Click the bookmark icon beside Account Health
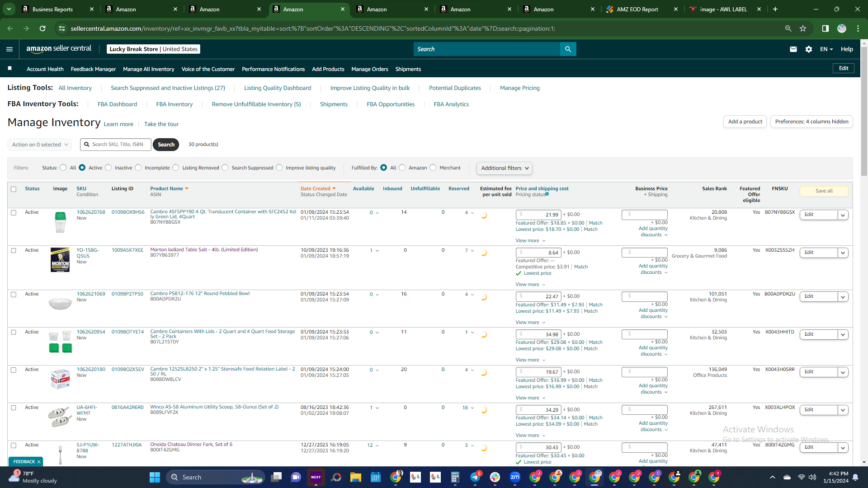Screen dimensions: 868x488 10,68
